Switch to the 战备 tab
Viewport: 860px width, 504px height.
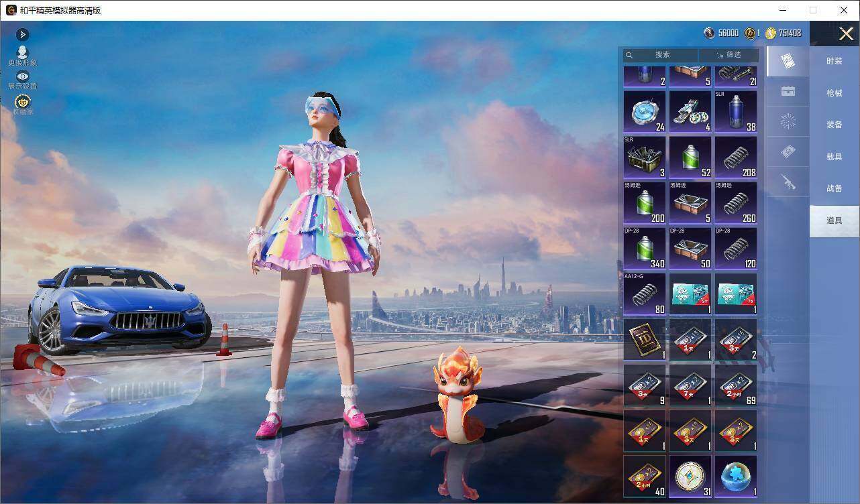coord(835,188)
